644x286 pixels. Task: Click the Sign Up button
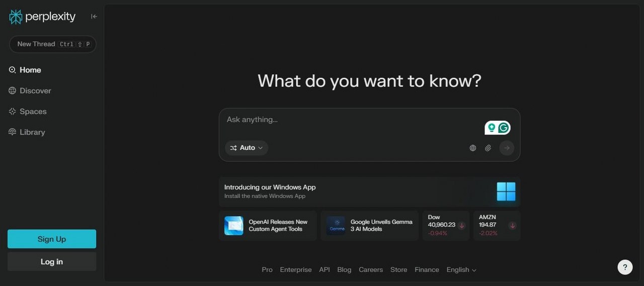[x=52, y=239]
